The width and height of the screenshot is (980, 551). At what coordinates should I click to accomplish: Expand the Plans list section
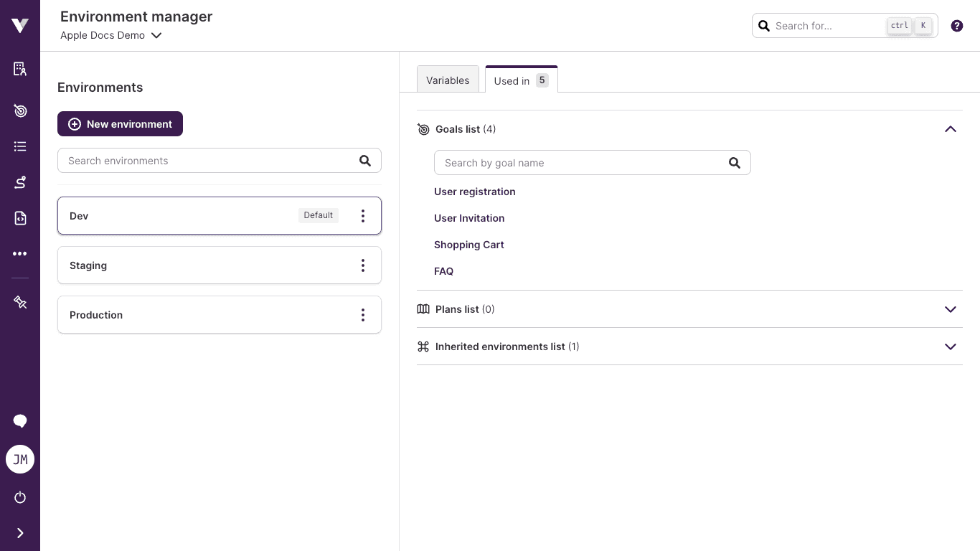tap(950, 309)
